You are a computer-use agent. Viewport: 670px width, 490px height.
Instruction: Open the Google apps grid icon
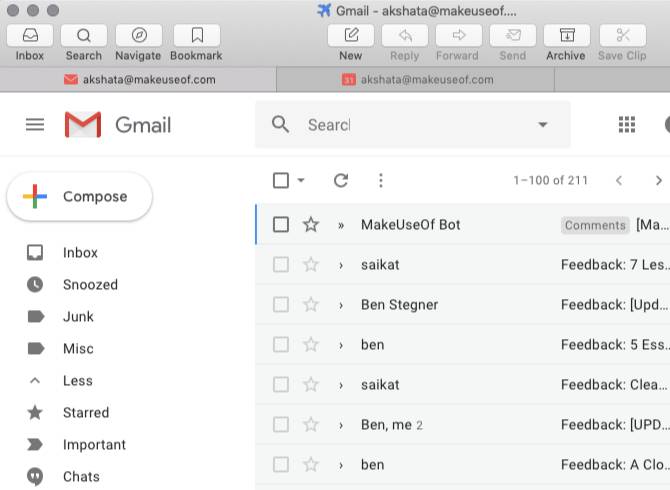627,125
